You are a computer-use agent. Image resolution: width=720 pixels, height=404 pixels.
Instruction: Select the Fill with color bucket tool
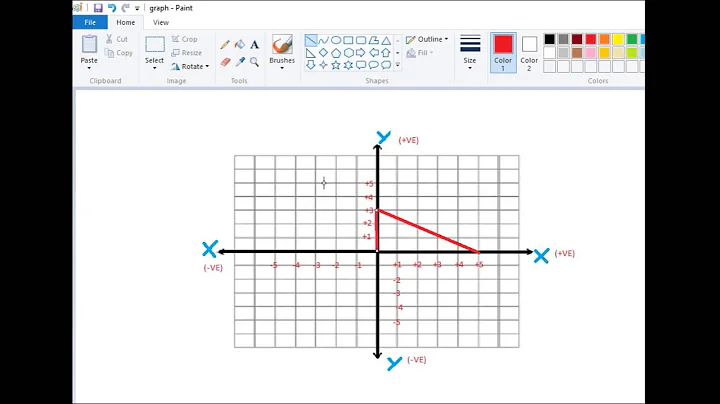coord(240,45)
